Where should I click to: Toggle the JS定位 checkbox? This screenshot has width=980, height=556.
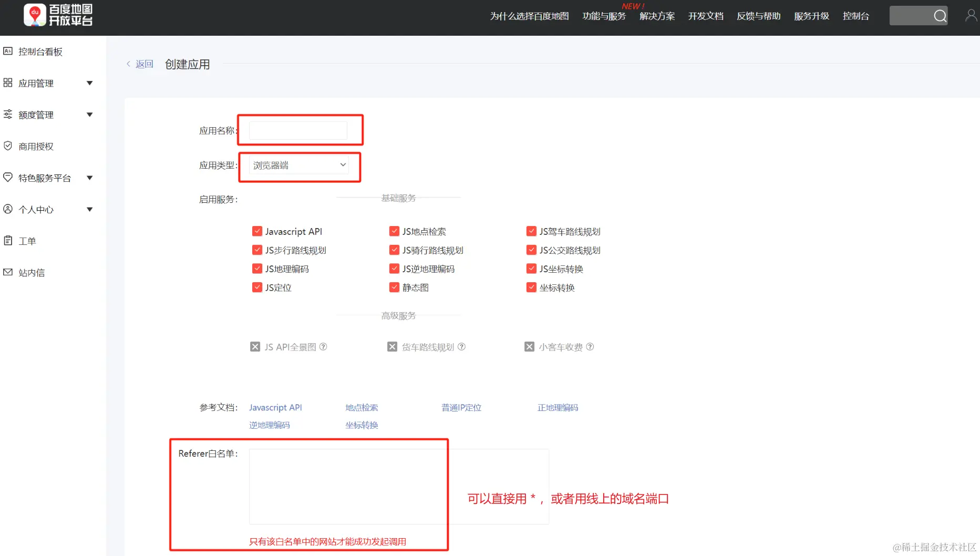click(x=257, y=287)
